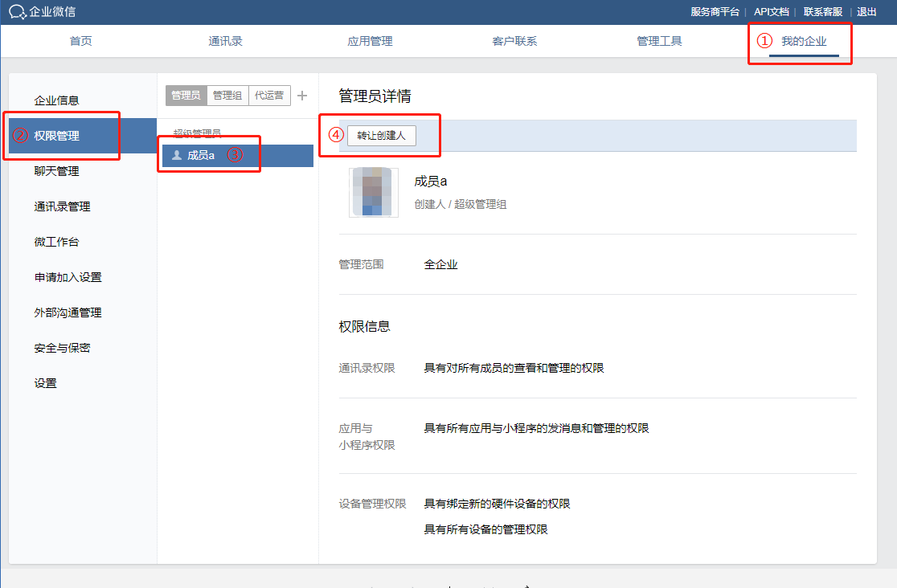Image resolution: width=897 pixels, height=588 pixels.
Task: Click the plus icon to add an administrator
Action: [301, 95]
